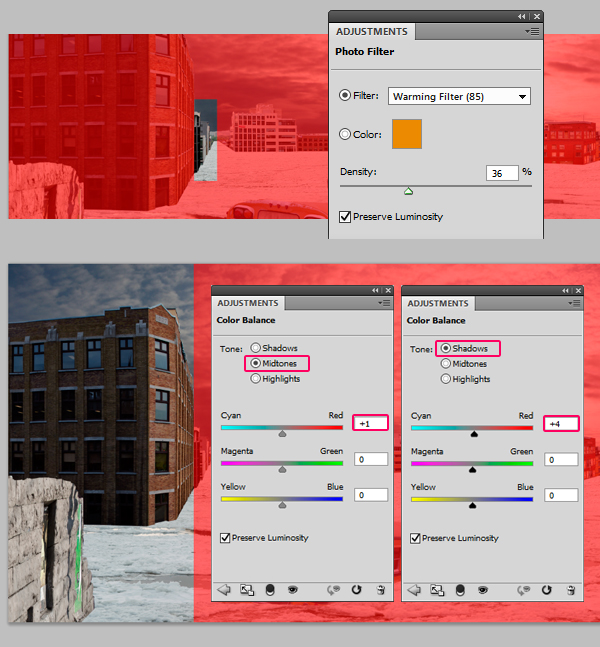Select the Filter radio button

345,95
